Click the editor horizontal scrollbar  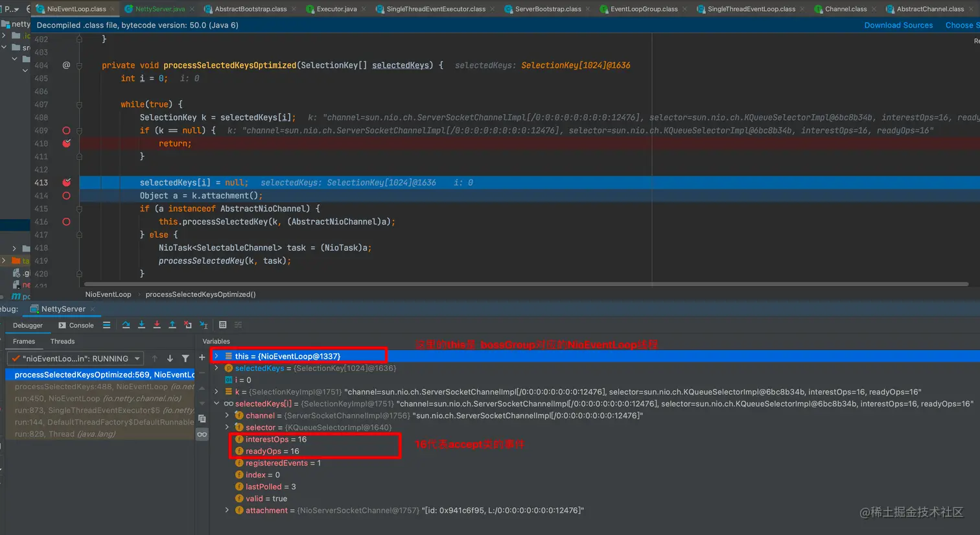(526, 284)
